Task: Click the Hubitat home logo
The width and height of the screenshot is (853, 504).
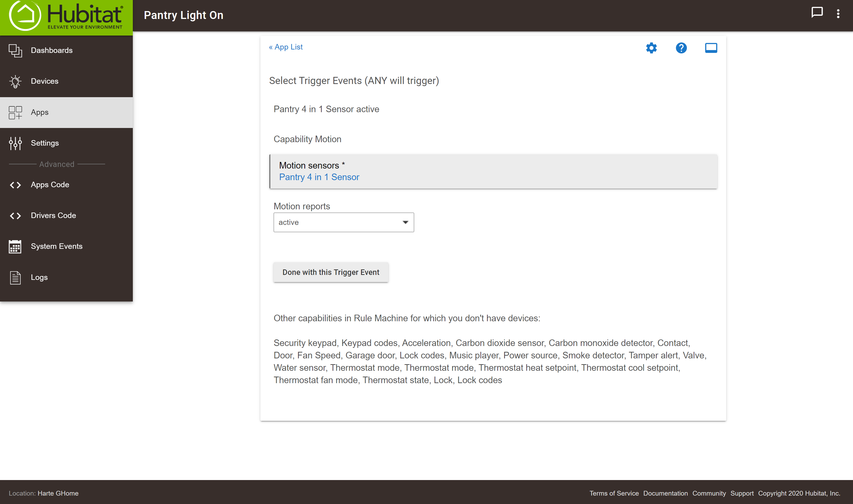Action: tap(66, 16)
